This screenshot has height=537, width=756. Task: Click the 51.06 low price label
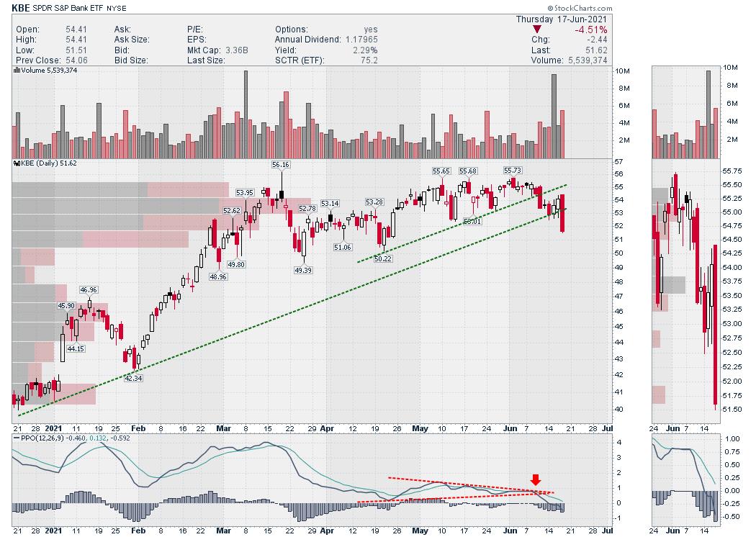click(342, 248)
